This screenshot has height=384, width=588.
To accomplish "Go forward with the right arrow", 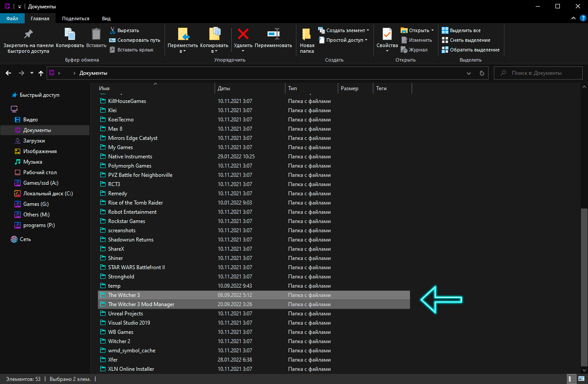I will (x=21, y=73).
